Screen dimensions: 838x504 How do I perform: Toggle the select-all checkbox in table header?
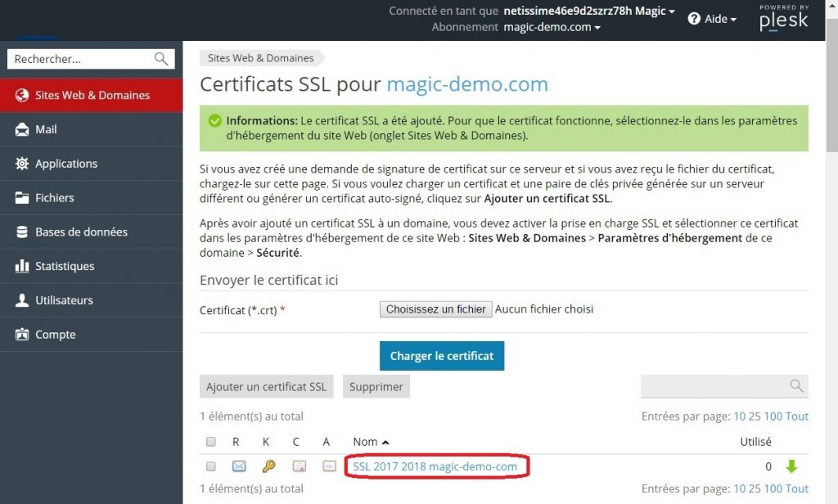[x=210, y=442]
